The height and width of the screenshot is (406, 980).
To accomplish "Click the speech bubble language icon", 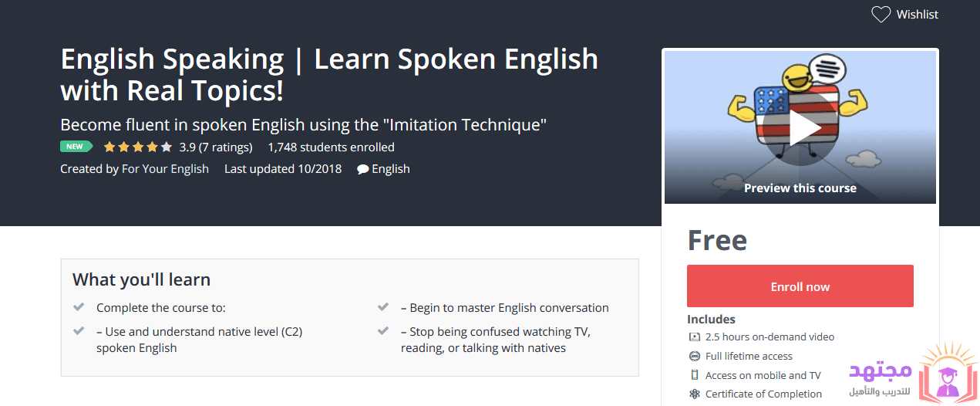I will tap(362, 169).
